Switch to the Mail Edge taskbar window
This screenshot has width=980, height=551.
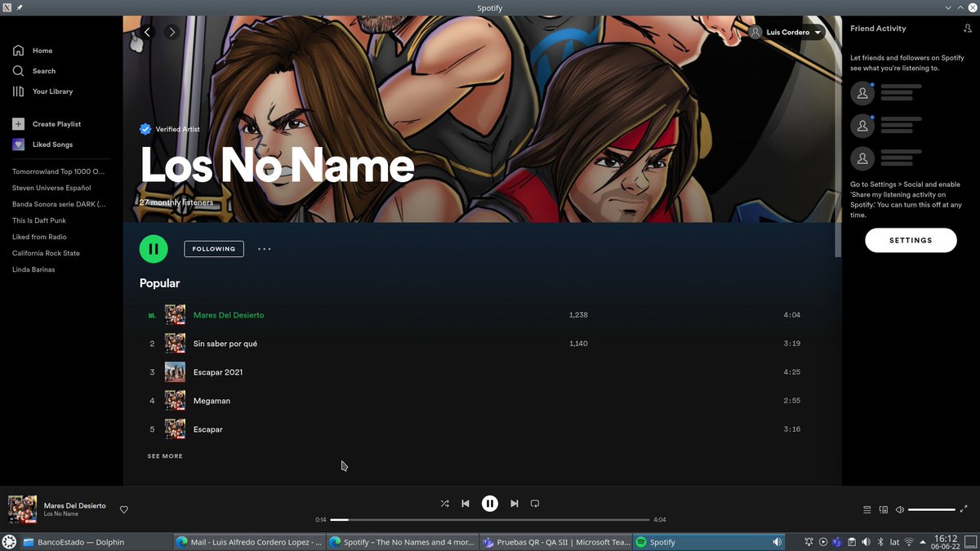tap(249, 542)
